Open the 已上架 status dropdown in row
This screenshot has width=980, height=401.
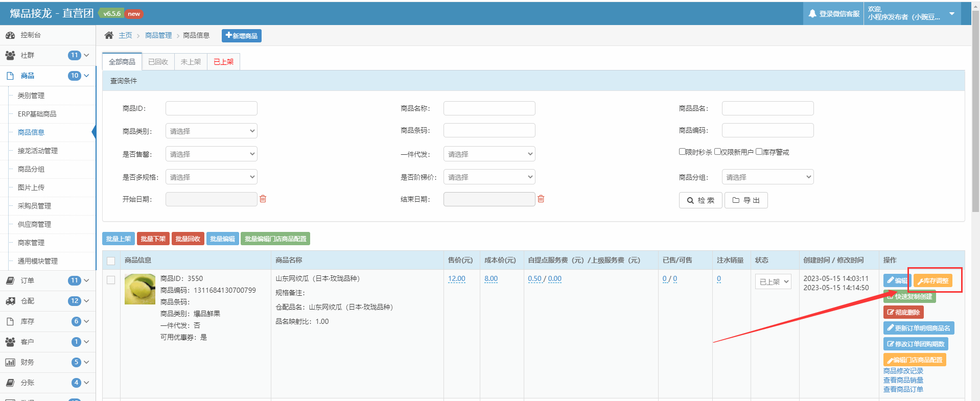(773, 281)
